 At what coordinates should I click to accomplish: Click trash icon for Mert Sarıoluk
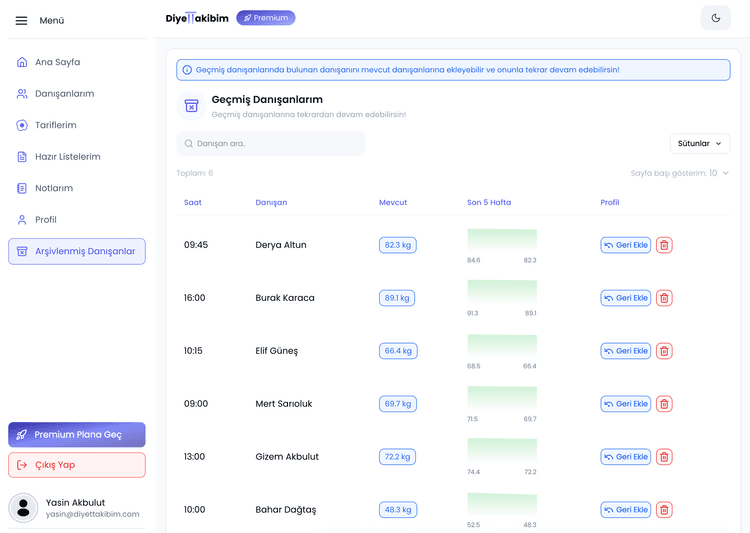pos(665,404)
